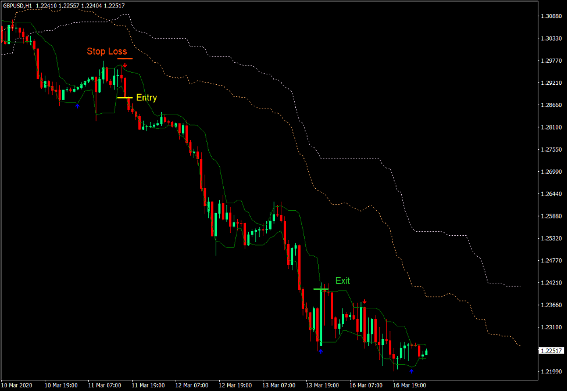Screen dimensions: 568x392
Task: Click the 16 Mar 19:00 time label
Action: click(x=410, y=385)
